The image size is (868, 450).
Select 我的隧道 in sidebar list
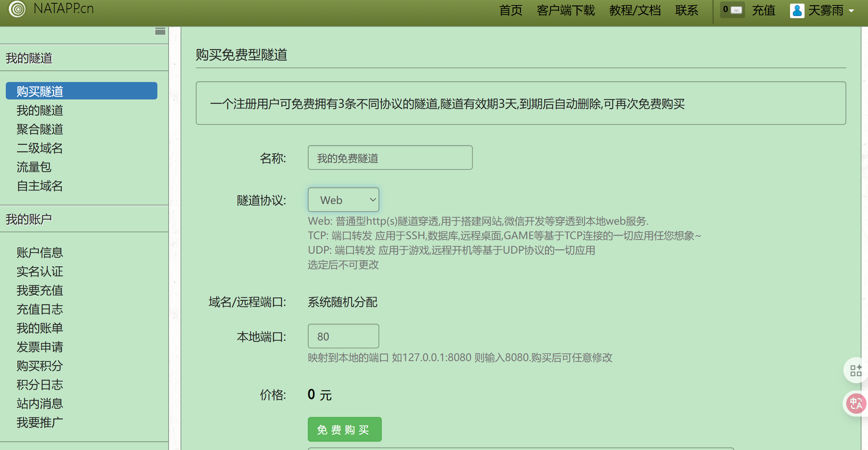click(40, 110)
